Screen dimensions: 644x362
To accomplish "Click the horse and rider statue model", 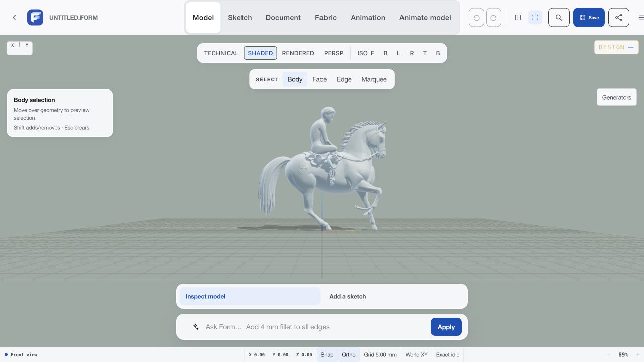I will 322,168.
